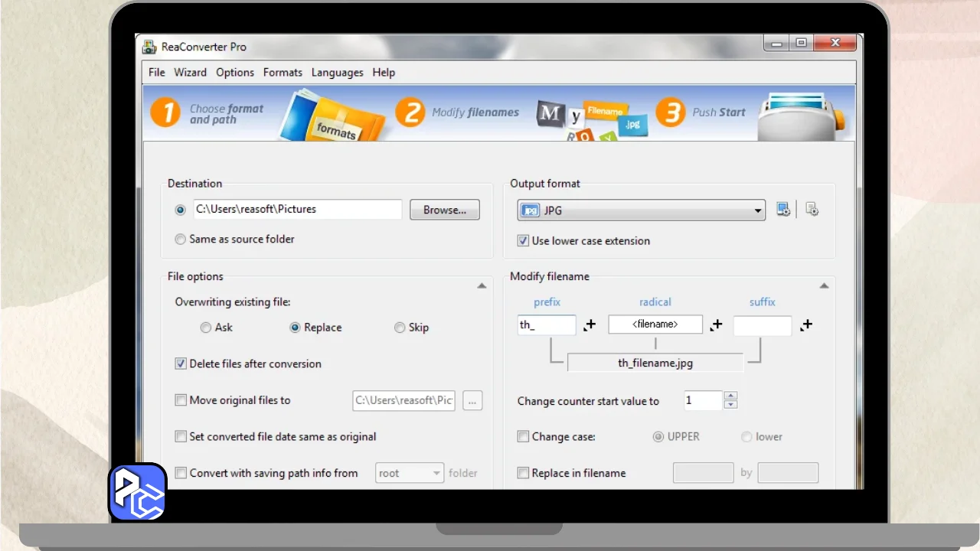Open the Wizard menu
This screenshot has height=551, width=980.
point(190,73)
